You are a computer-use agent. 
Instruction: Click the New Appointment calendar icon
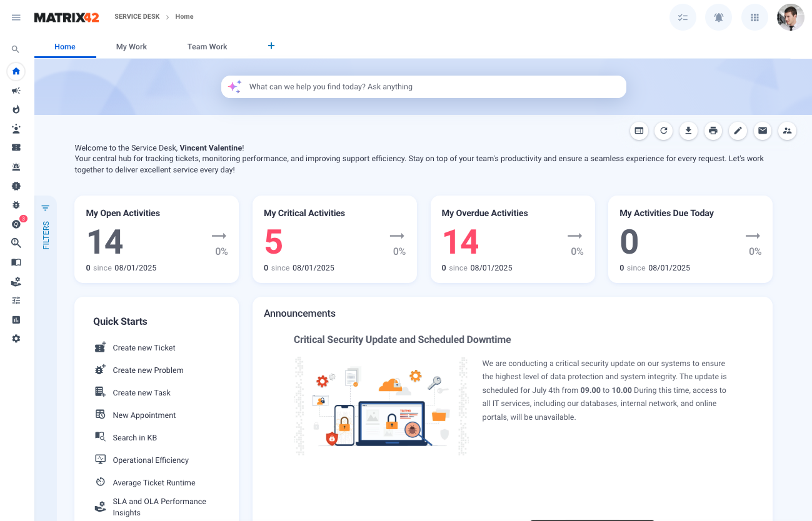(100, 414)
